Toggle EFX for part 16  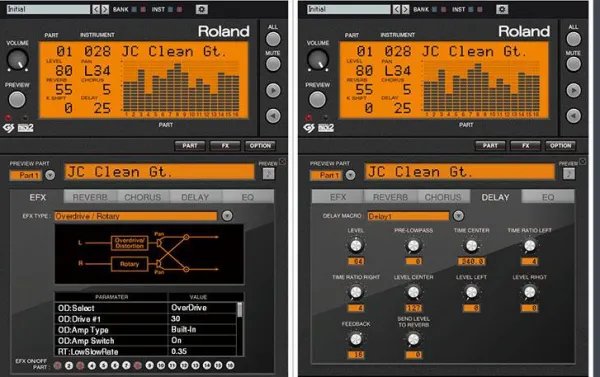[230, 366]
